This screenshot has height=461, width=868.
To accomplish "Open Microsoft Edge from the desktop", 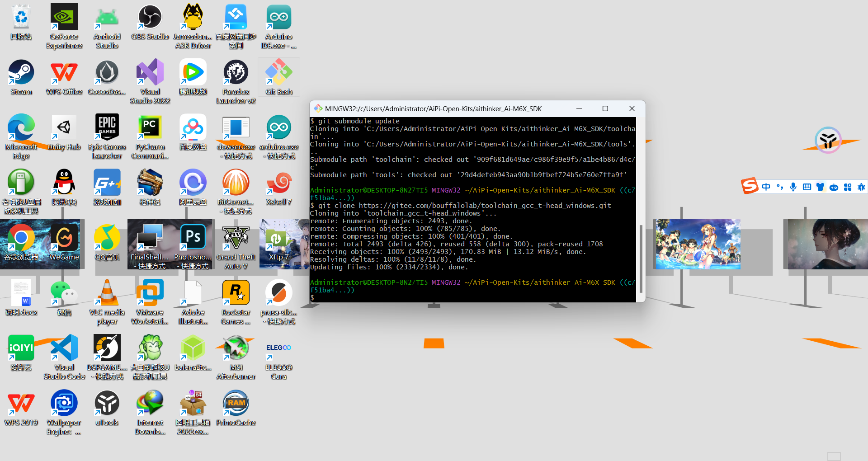I will 21,136.
